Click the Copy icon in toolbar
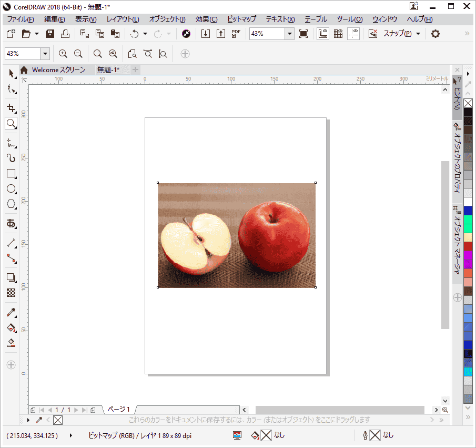The image size is (476, 448). tap(99, 34)
